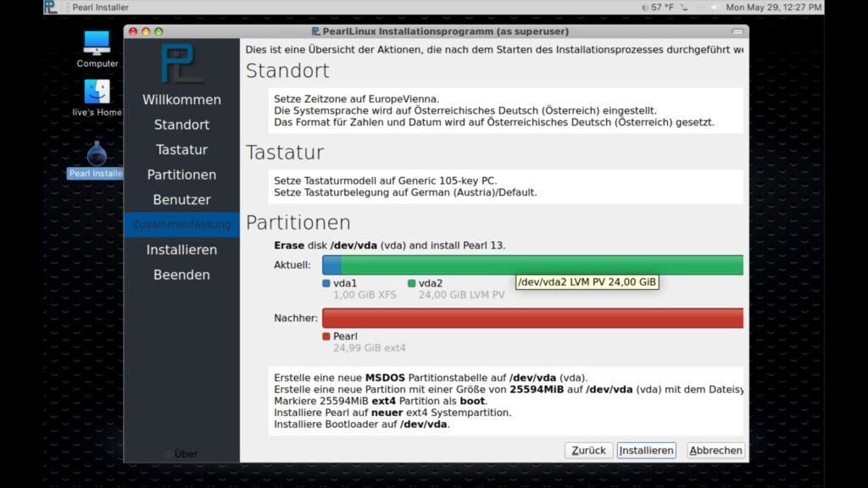Click the 'Erstelle eine neue Partition mit einer Größe' line
Image resolution: width=868 pixels, height=488 pixels.
509,390
